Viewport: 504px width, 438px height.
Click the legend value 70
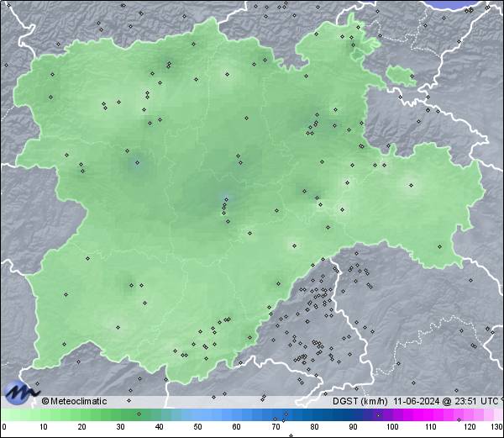click(275, 427)
